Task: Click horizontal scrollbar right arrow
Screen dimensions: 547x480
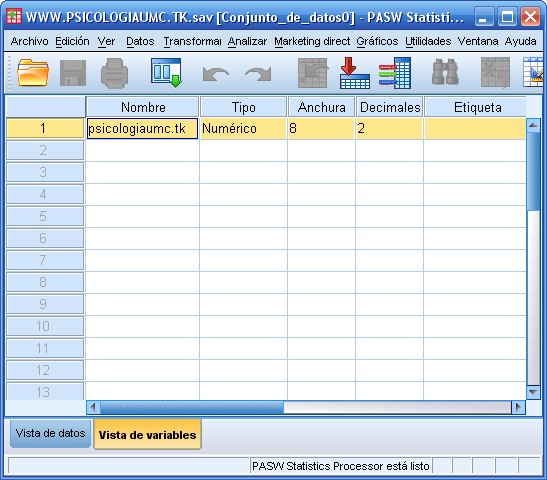Action: (x=518, y=407)
